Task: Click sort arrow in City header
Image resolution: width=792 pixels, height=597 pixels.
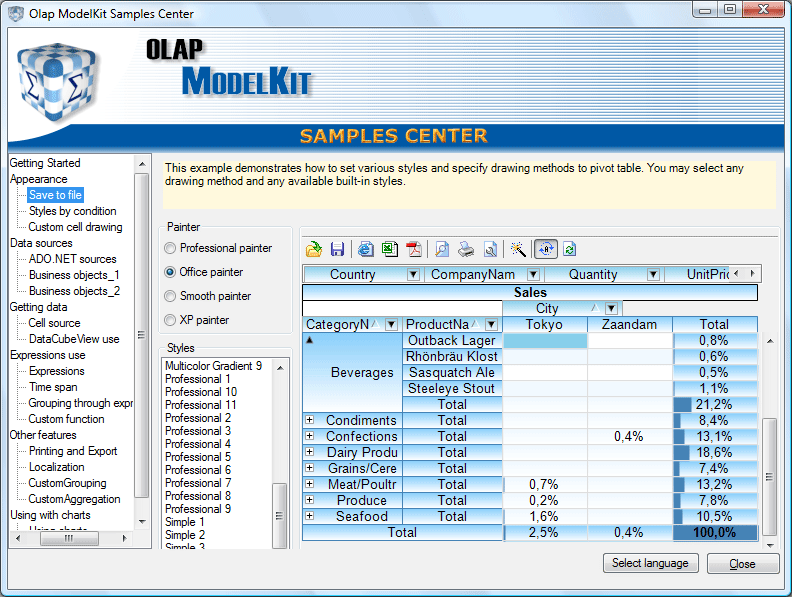Action: (596, 308)
